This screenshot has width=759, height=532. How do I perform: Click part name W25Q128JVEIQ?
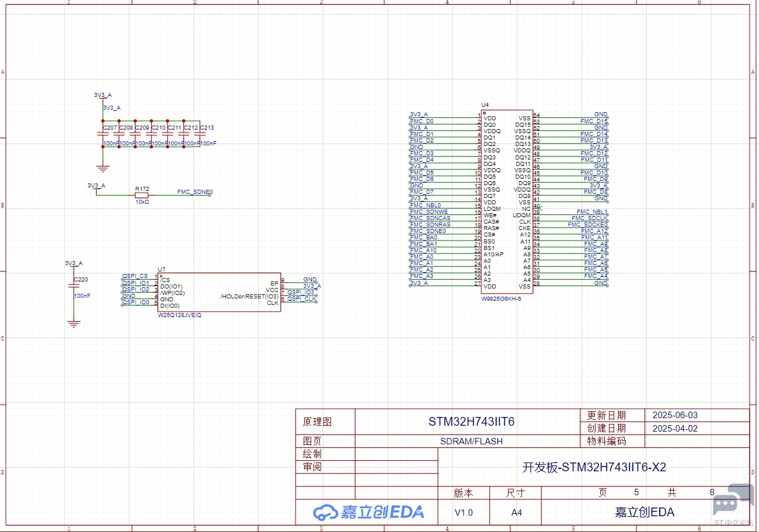(x=179, y=314)
